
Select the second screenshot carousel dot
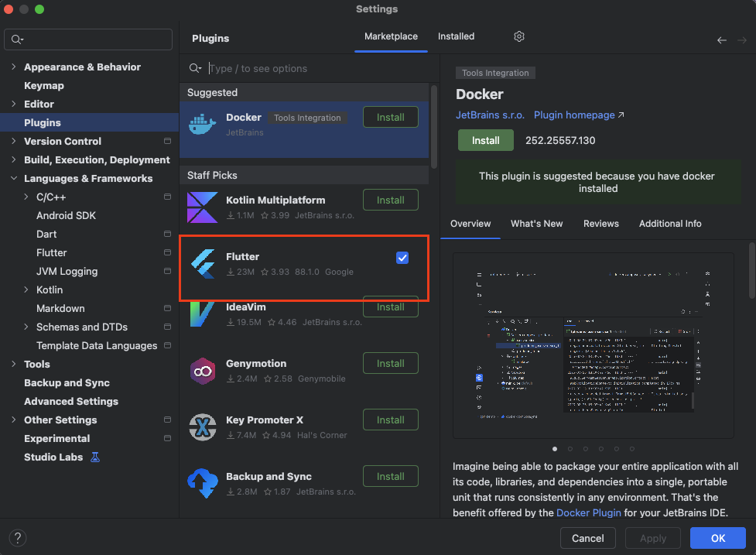pyautogui.click(x=570, y=449)
